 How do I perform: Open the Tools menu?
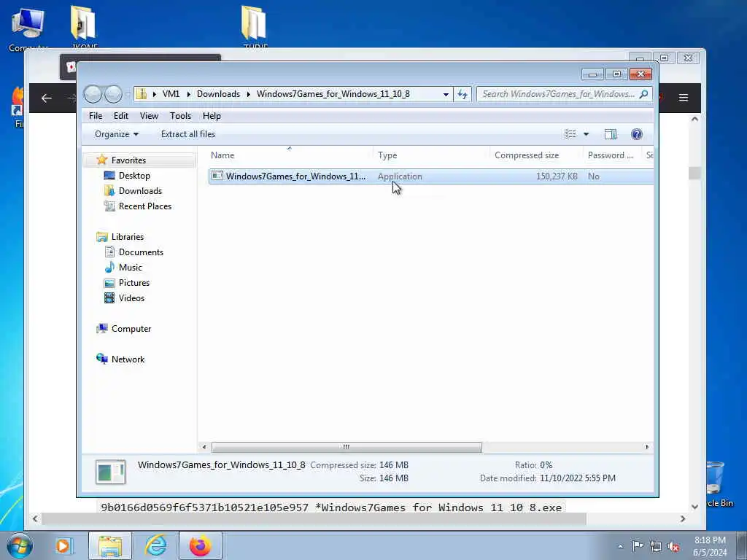pos(180,116)
